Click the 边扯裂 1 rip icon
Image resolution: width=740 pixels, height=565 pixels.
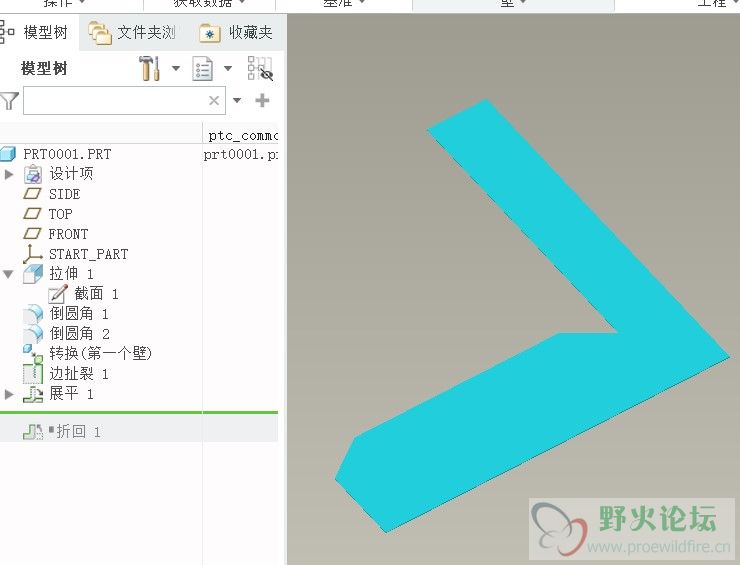coord(33,373)
